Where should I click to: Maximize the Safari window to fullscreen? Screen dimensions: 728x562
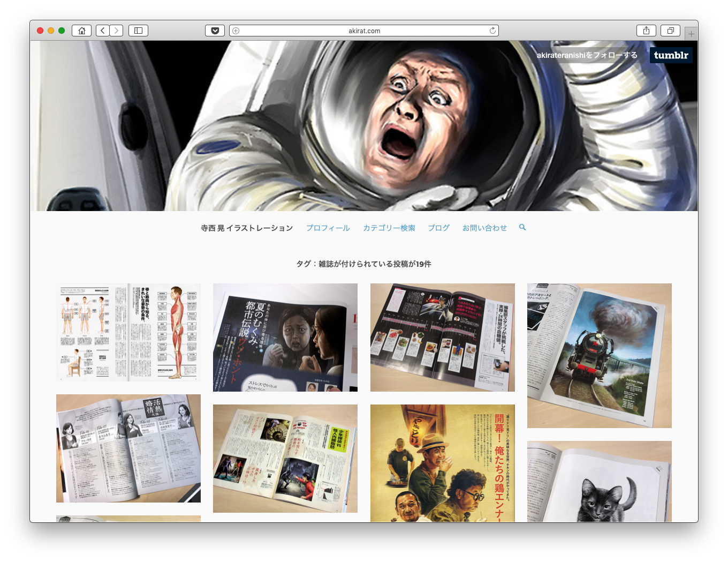click(x=62, y=31)
